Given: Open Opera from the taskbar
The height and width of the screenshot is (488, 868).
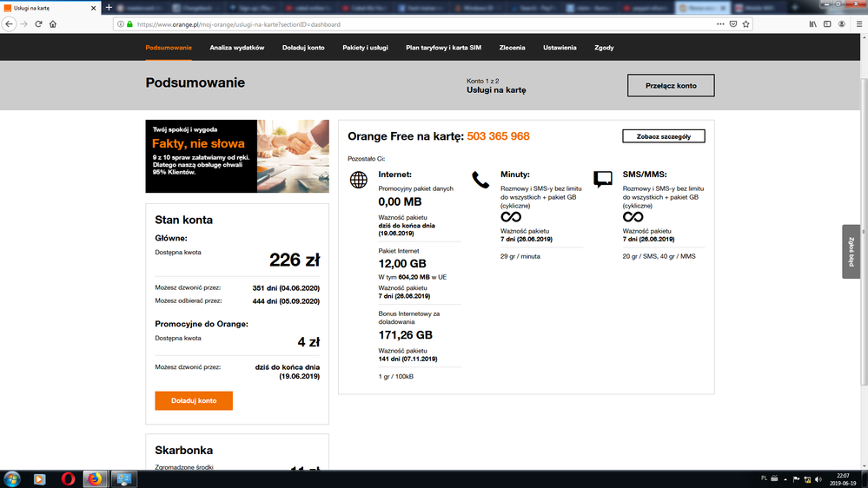Looking at the screenshot, I should tap(68, 478).
